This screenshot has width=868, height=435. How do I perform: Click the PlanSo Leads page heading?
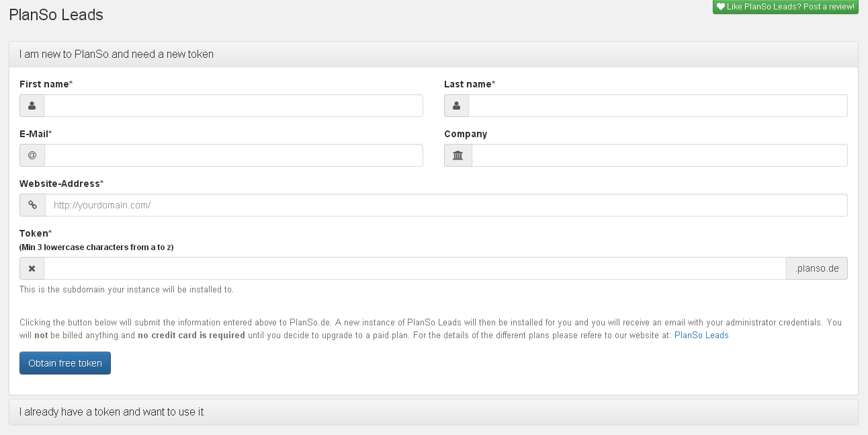56,15
